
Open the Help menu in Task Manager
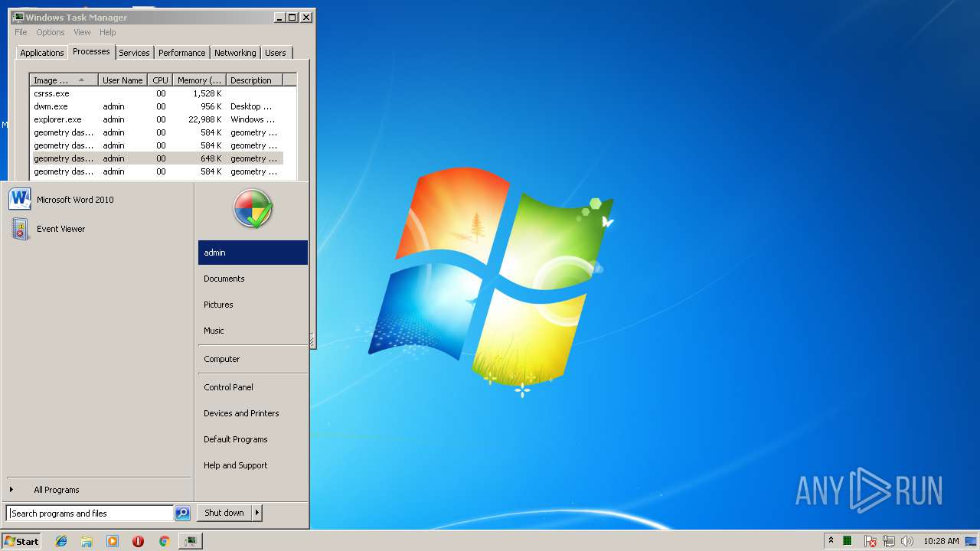(108, 32)
